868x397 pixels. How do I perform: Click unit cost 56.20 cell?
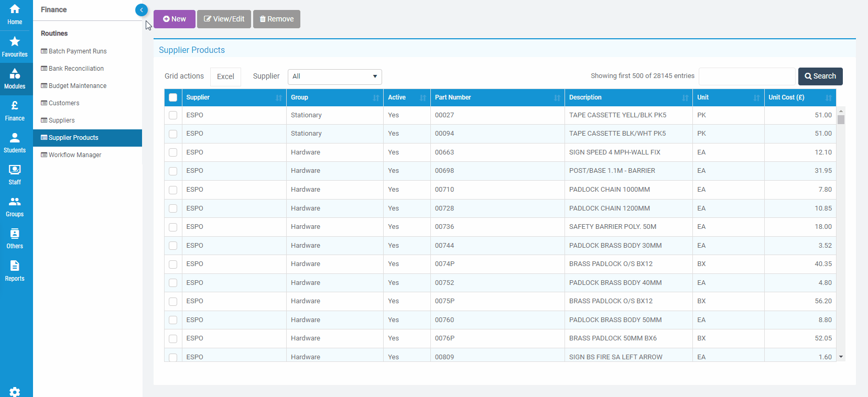point(800,301)
